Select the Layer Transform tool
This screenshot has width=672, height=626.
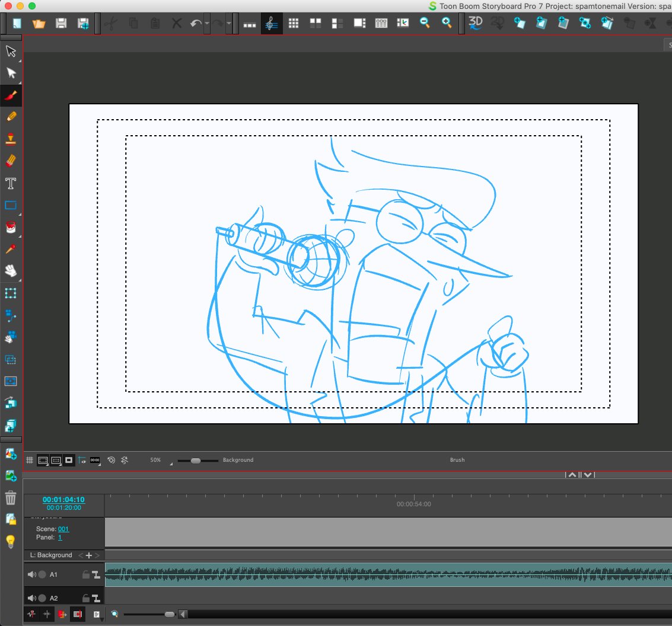point(11,293)
